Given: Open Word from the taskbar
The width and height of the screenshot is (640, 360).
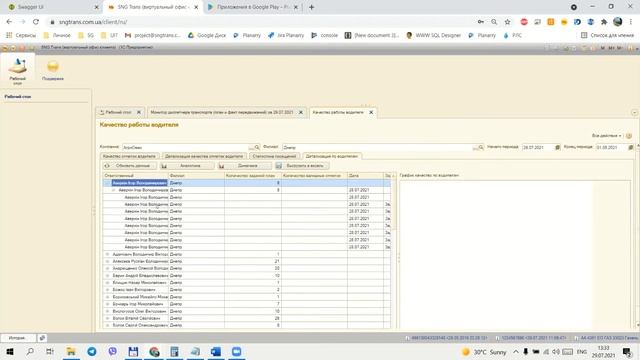Looking at the screenshot, I should tap(216, 351).
